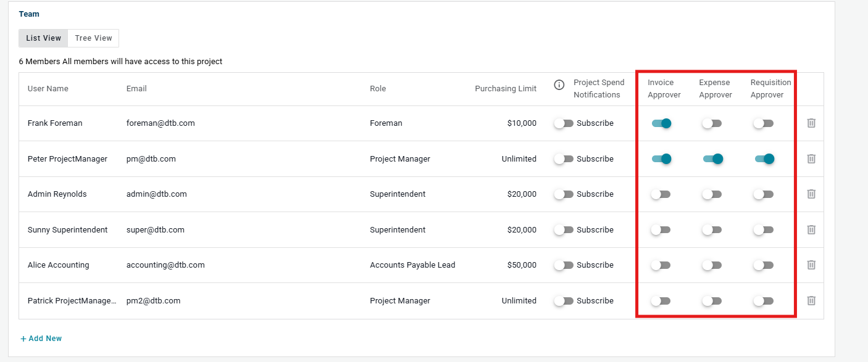Click the Purchasing Limit column header
Viewport: 868px width, 362px height.
[x=506, y=89]
